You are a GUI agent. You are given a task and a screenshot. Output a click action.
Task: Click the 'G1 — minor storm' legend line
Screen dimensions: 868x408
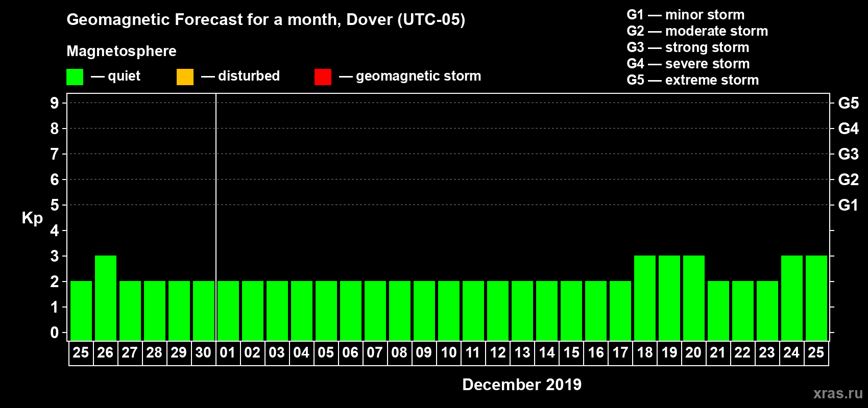[686, 15]
